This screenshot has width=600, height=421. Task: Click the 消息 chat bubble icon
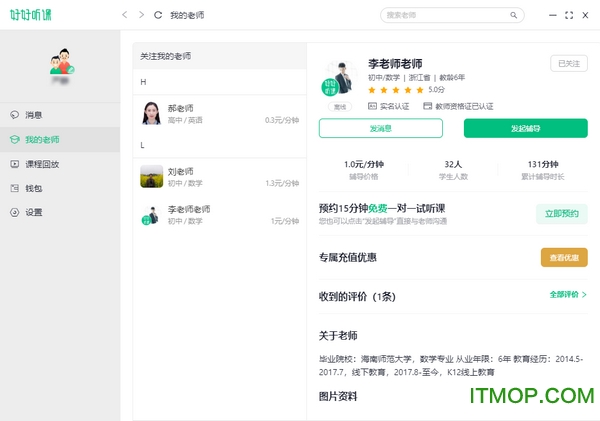click(x=15, y=115)
